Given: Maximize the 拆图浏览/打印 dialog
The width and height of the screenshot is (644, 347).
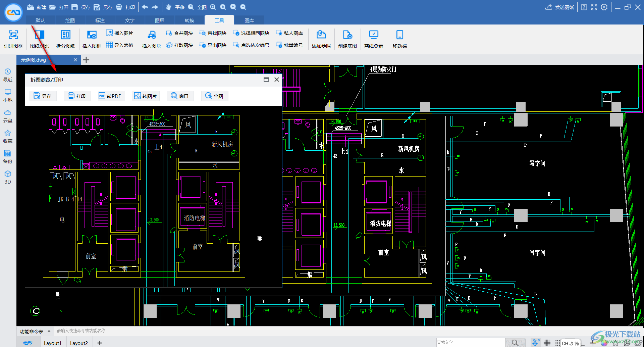Looking at the screenshot, I should pos(266,80).
